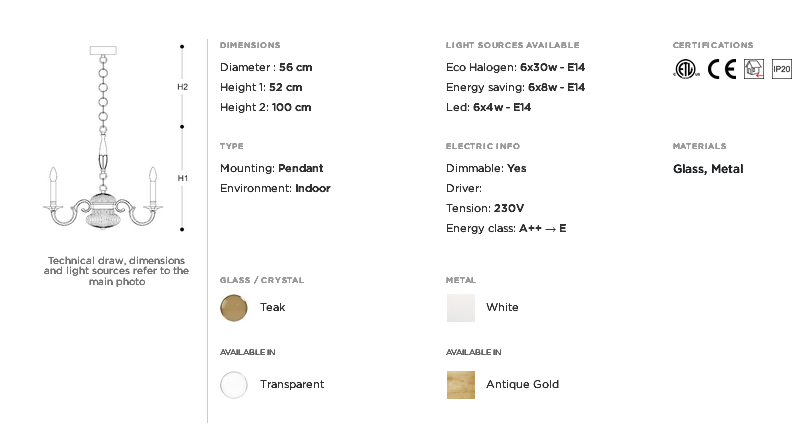This screenshot has height=426, width=805.
Task: Click the Transparent option label
Action: [292, 384]
